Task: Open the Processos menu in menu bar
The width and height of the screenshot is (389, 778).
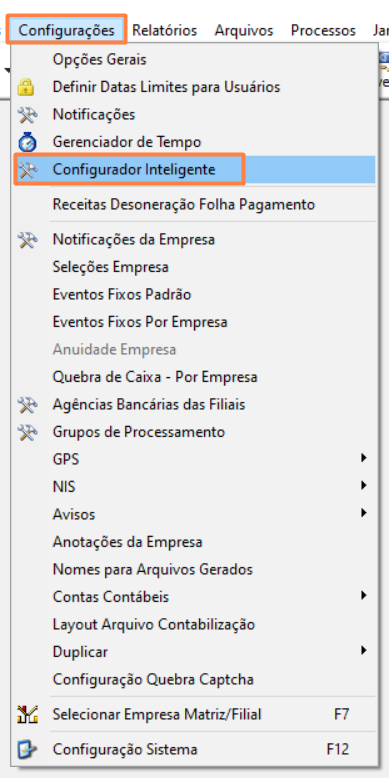Action: tap(323, 30)
